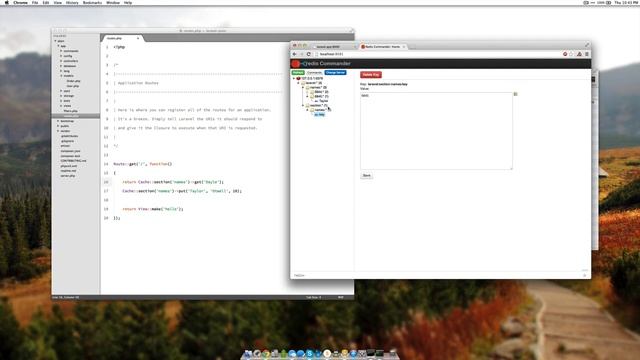Expand the controllers folder in Sublime sidebar

pyautogui.click(x=61, y=61)
